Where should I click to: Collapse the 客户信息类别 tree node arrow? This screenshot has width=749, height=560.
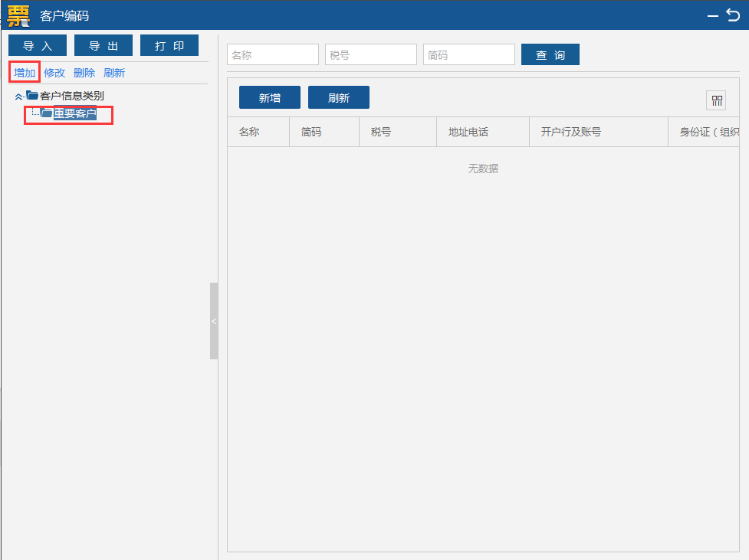18,97
